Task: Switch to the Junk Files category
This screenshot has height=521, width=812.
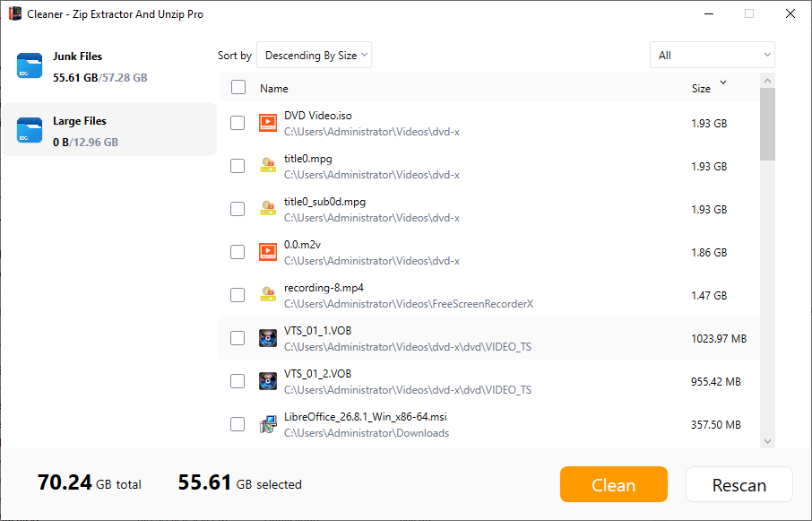Action: click(108, 67)
